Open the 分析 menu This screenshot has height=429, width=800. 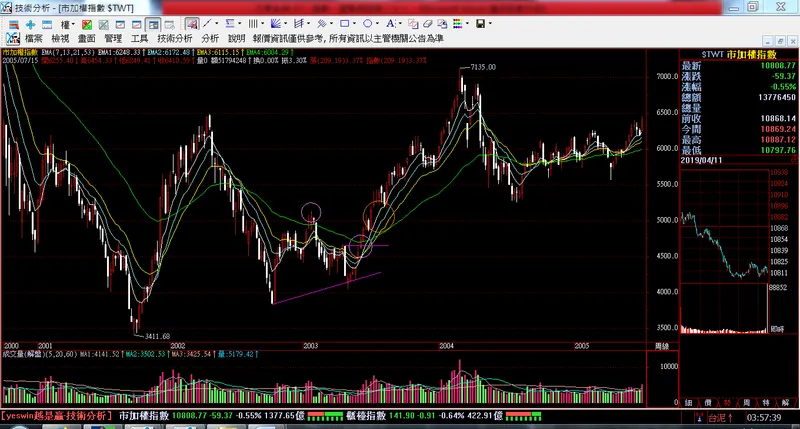(x=210, y=38)
